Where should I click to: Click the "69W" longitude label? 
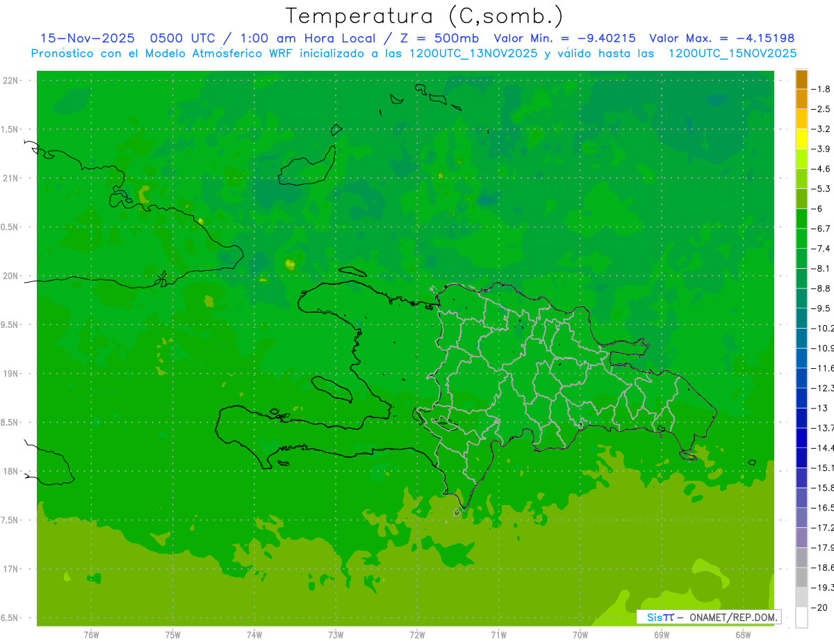(x=662, y=635)
